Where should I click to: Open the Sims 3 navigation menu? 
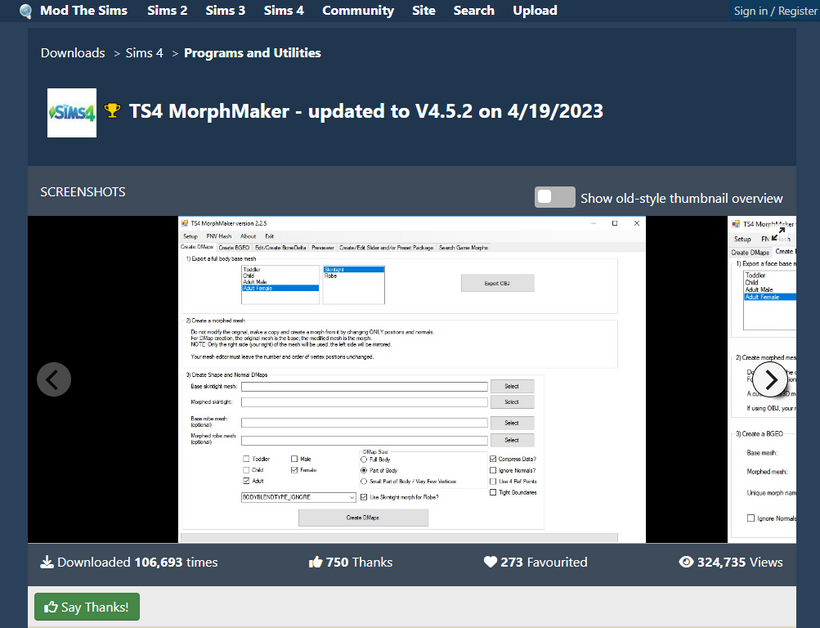225,11
